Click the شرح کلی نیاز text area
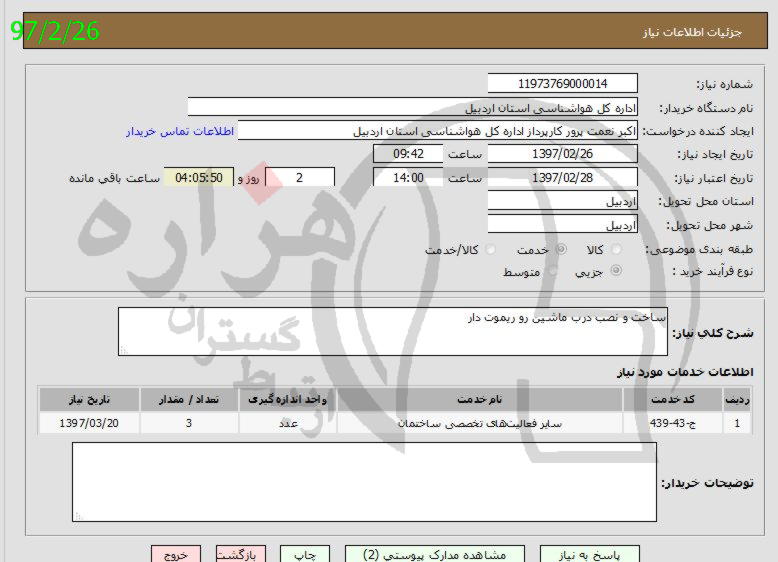This screenshot has width=778, height=562. tap(393, 331)
